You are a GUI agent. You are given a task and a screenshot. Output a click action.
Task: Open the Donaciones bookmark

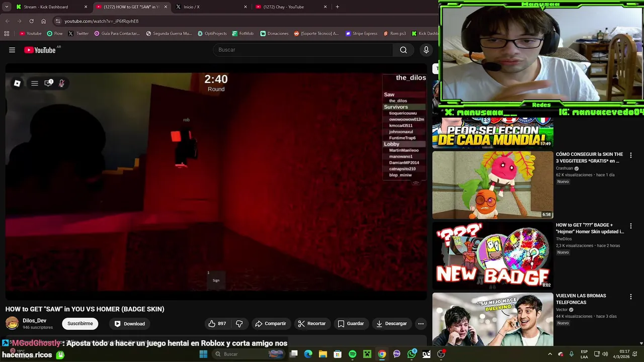pos(274,34)
